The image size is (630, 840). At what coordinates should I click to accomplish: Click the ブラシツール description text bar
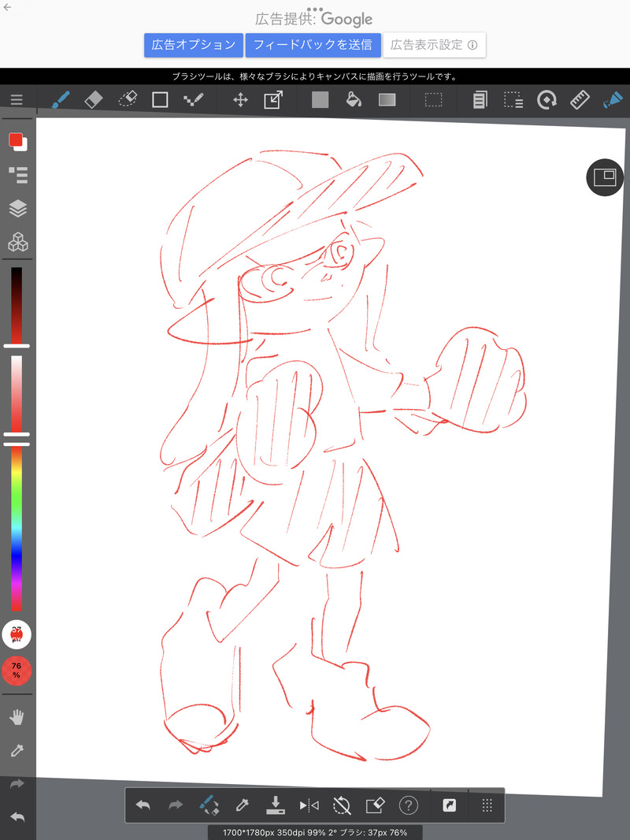pos(315,76)
